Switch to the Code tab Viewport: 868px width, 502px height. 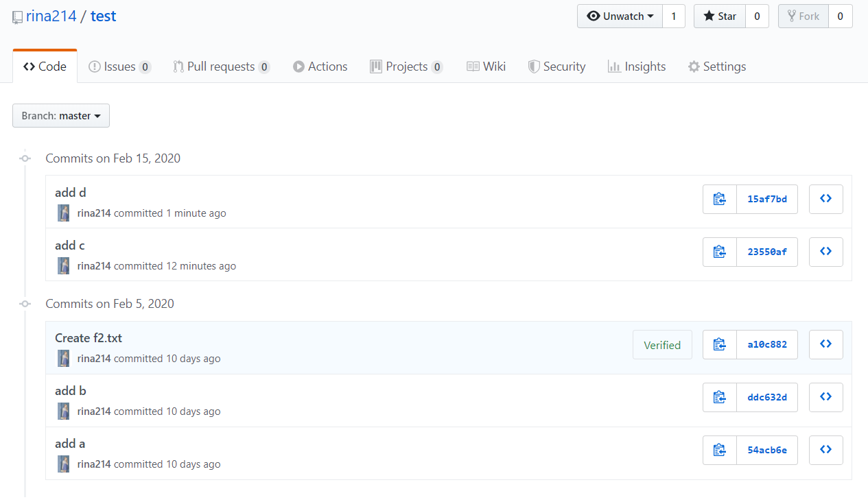pos(45,67)
